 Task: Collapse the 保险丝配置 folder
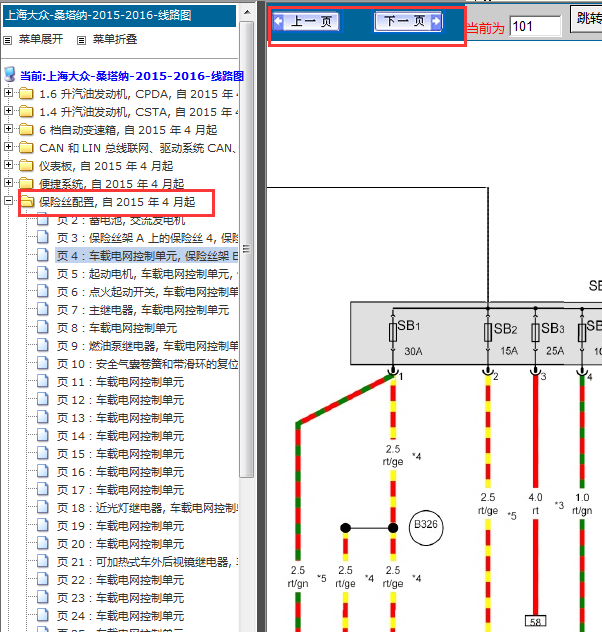(8, 200)
